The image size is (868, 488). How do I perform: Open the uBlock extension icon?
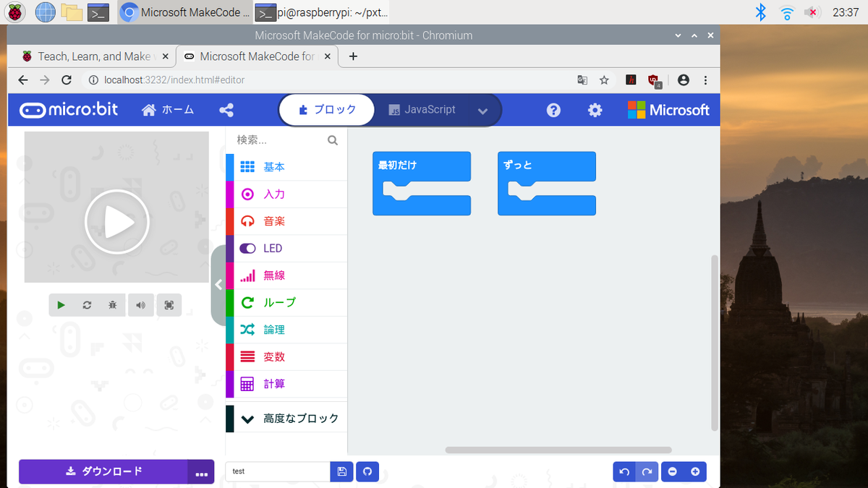(x=655, y=81)
